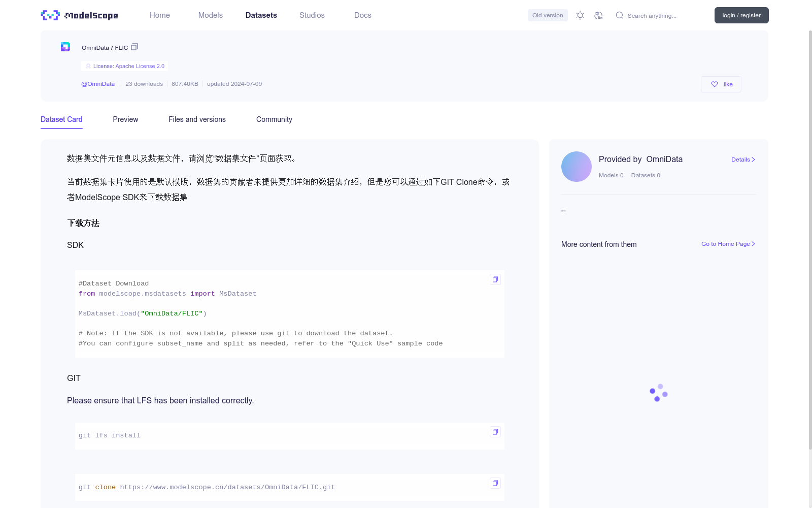
Task: Click the heart like button
Action: click(x=721, y=84)
